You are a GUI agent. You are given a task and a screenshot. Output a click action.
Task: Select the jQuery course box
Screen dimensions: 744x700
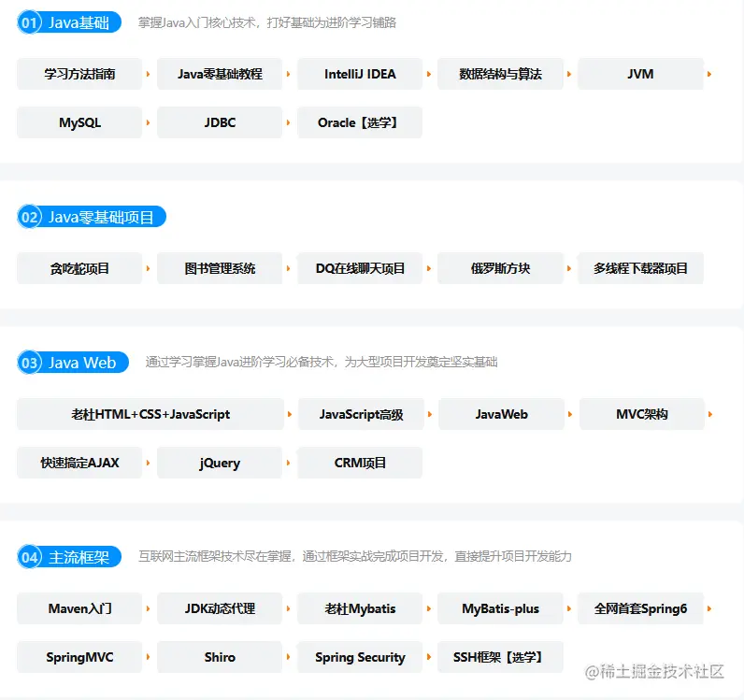tap(220, 463)
